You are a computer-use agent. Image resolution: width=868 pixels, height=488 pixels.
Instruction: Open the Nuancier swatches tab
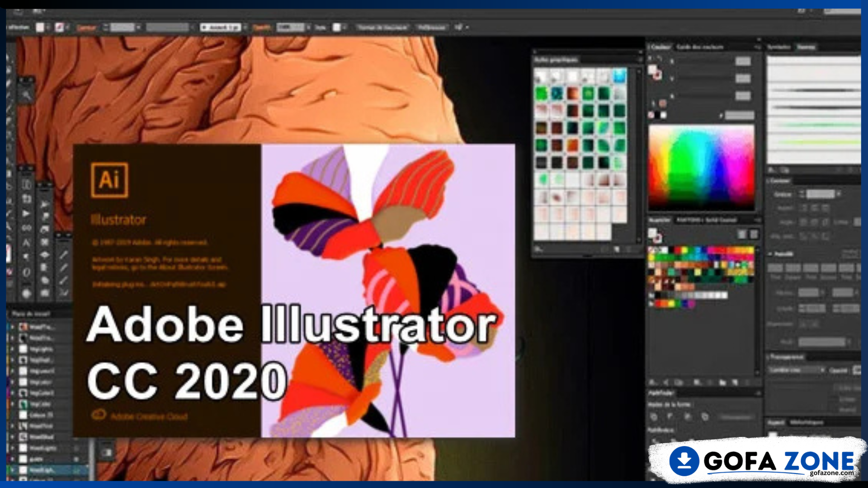tap(660, 220)
